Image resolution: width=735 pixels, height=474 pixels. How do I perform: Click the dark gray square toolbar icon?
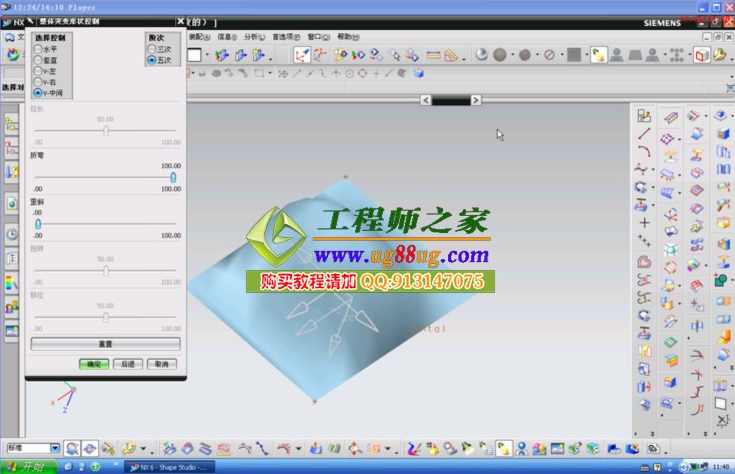click(574, 55)
